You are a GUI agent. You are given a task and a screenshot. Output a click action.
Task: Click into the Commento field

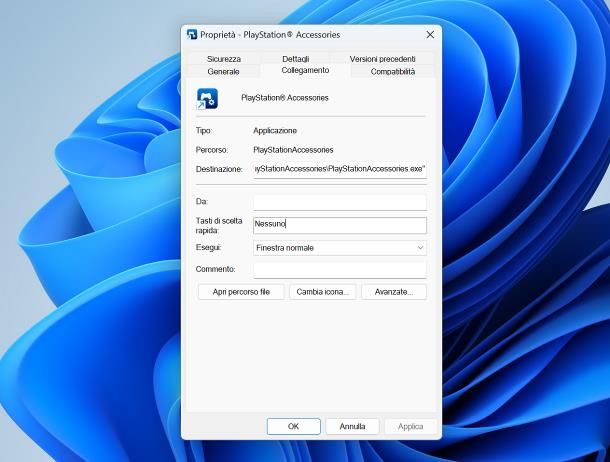pos(340,270)
